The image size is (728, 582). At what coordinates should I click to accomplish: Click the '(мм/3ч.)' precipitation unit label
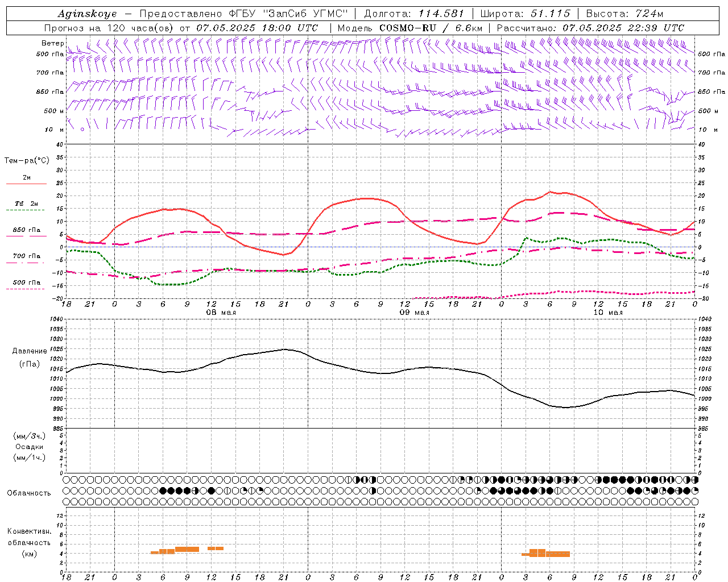coord(29,436)
